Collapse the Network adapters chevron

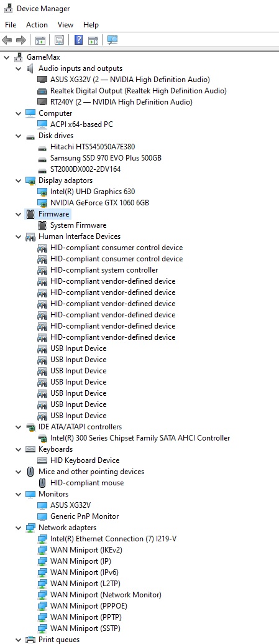pyautogui.click(x=19, y=528)
